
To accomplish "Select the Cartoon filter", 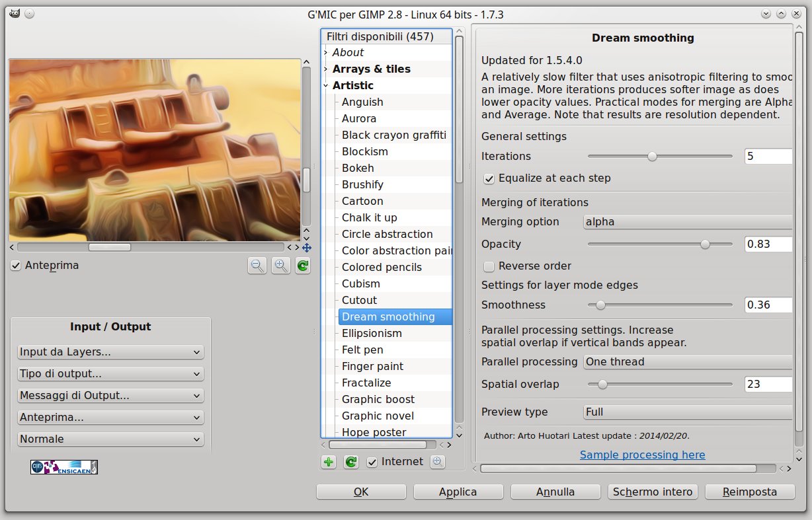I will click(x=362, y=202).
